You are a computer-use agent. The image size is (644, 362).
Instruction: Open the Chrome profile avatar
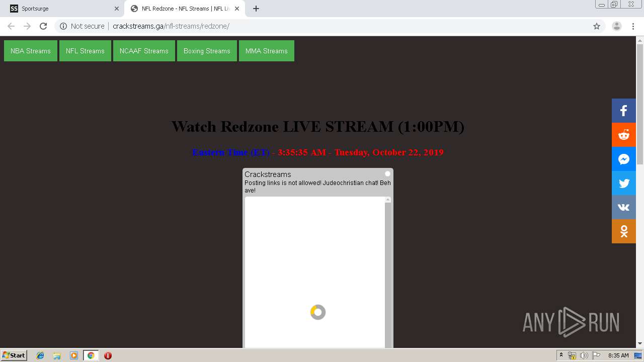pyautogui.click(x=617, y=26)
